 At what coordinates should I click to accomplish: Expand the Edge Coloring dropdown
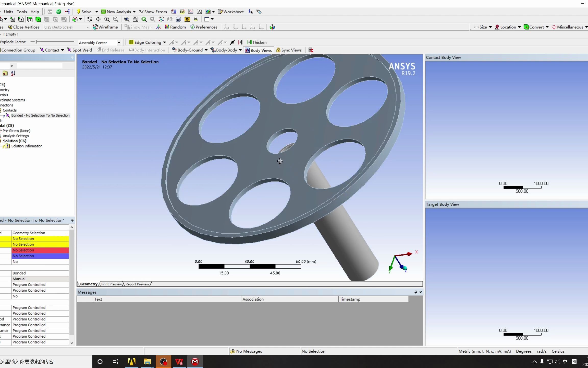165,42
